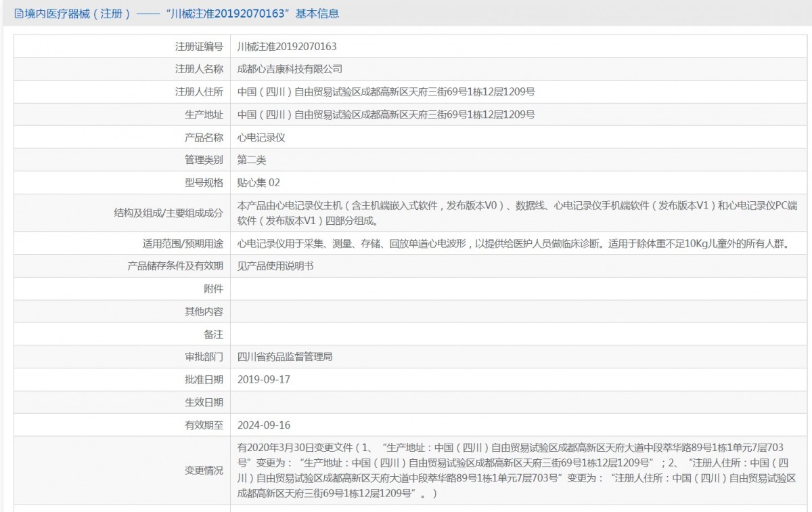
Task: Click the label 型号规格
Action: [204, 183]
